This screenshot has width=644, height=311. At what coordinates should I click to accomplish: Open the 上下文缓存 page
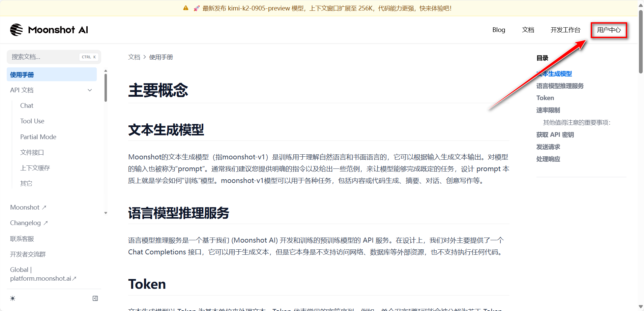pyautogui.click(x=35, y=168)
